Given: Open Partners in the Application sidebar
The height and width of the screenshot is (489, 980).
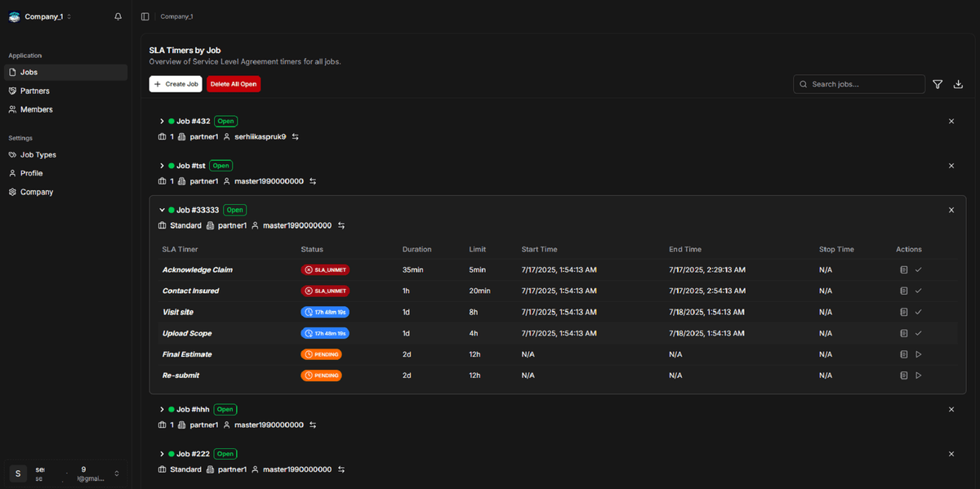Looking at the screenshot, I should (37, 91).
